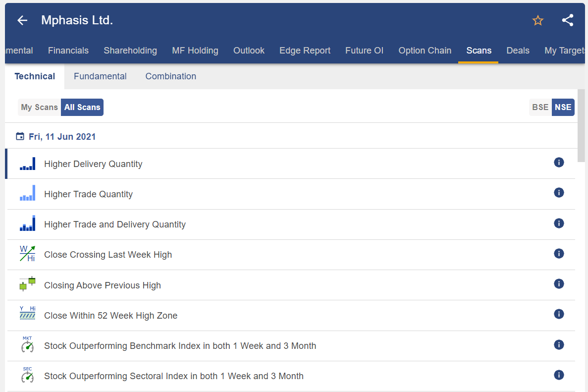This screenshot has width=588, height=392.
Task: Open the Shareholding tab
Action: click(x=130, y=51)
